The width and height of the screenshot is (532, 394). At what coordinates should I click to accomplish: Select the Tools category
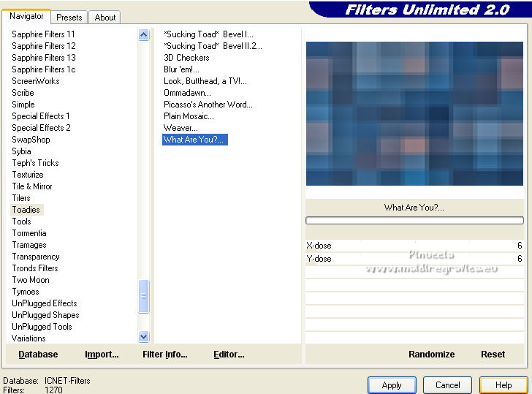click(x=21, y=221)
